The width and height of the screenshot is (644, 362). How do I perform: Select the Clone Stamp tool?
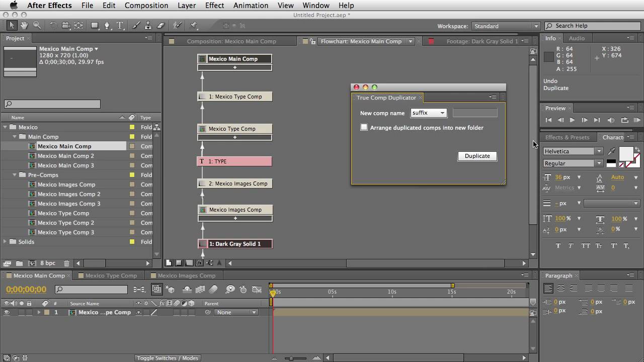148,26
